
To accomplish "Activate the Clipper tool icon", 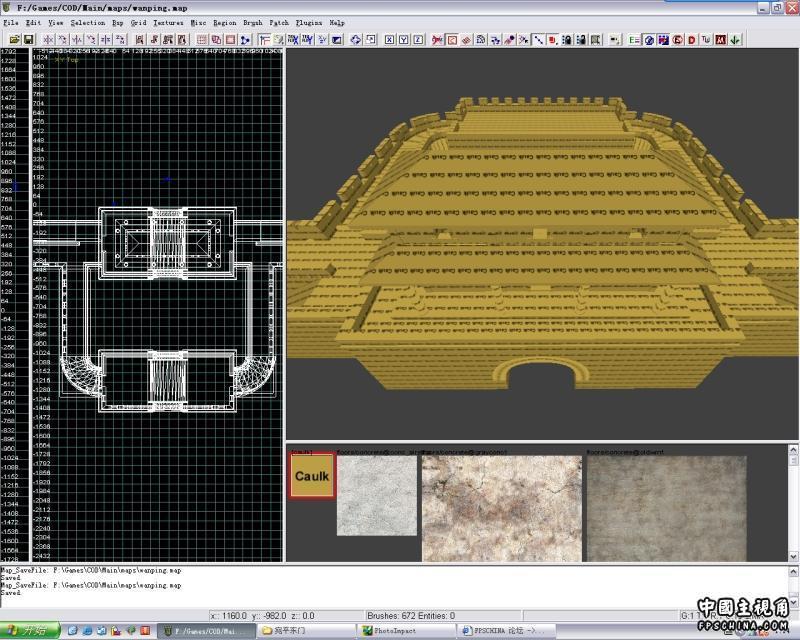I will (245, 40).
